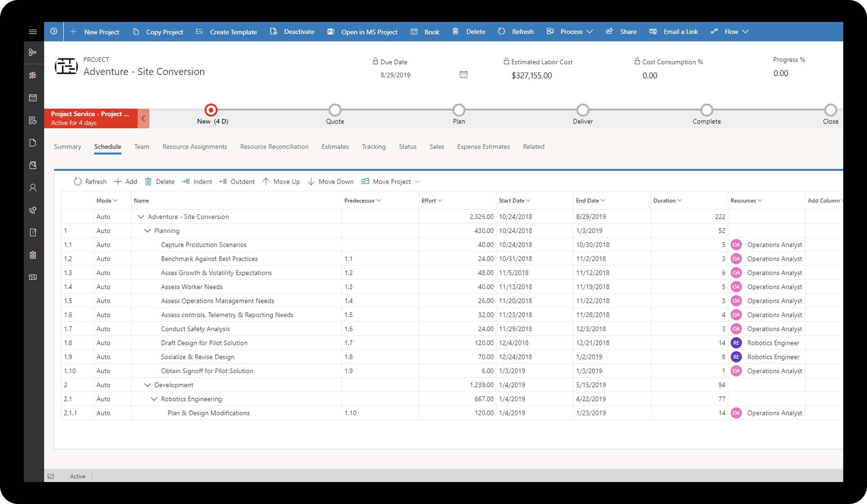Click Open in MS Project icon

click(331, 31)
